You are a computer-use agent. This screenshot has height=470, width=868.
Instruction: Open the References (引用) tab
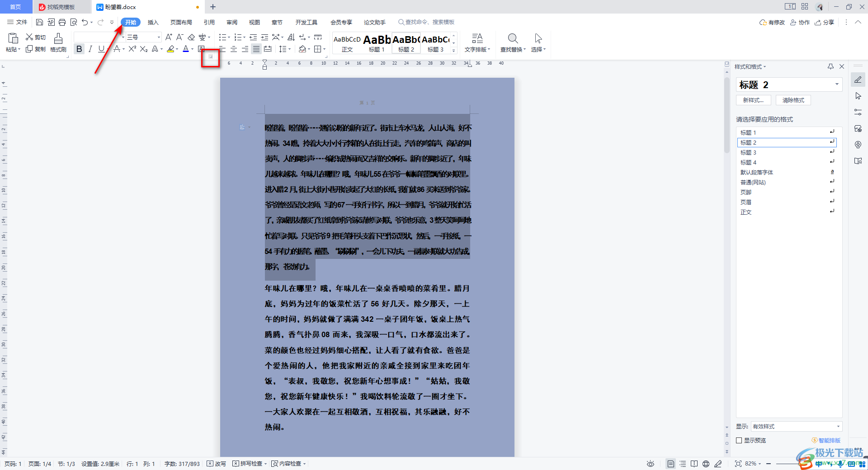pyautogui.click(x=209, y=22)
